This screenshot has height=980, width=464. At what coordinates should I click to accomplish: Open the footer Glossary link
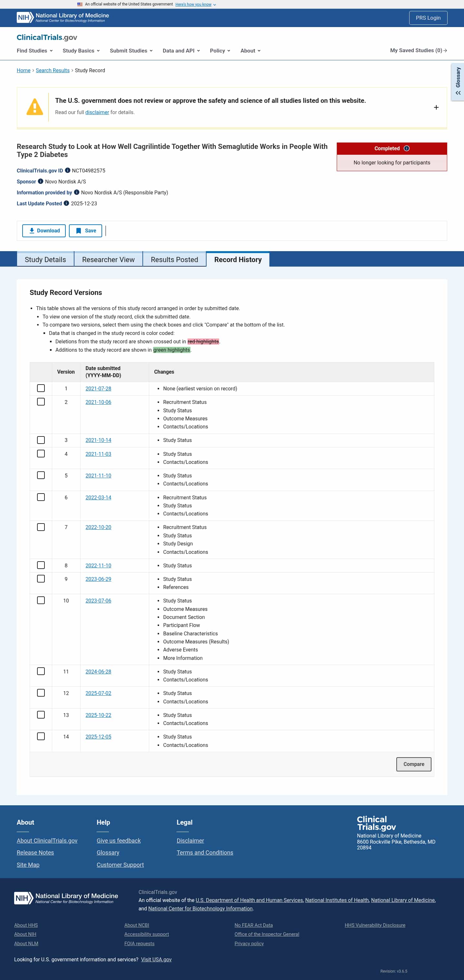pyautogui.click(x=108, y=853)
